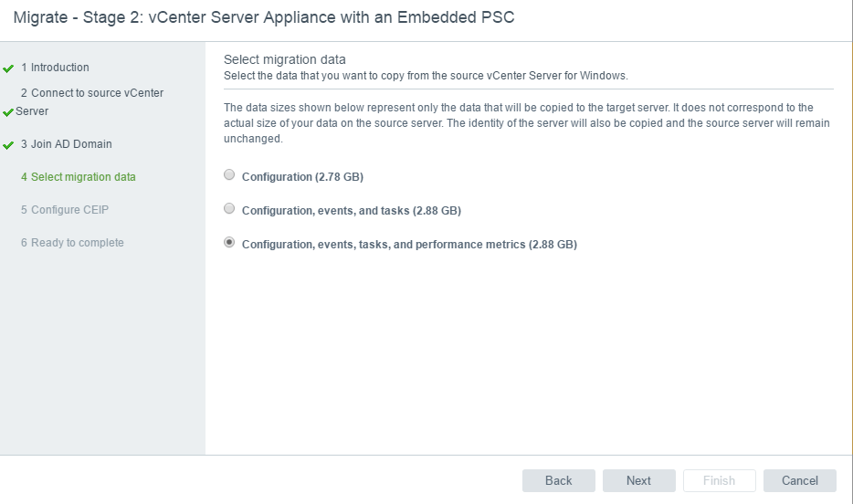Click step 4 Select migration data

(78, 177)
